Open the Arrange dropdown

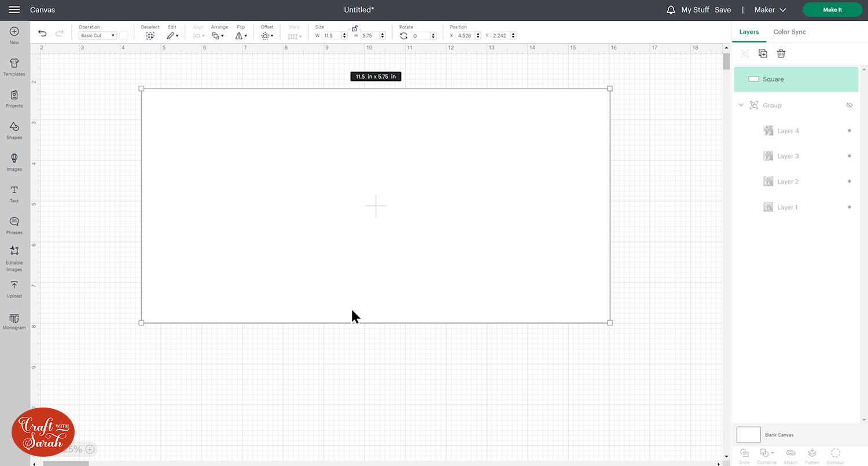click(x=218, y=36)
